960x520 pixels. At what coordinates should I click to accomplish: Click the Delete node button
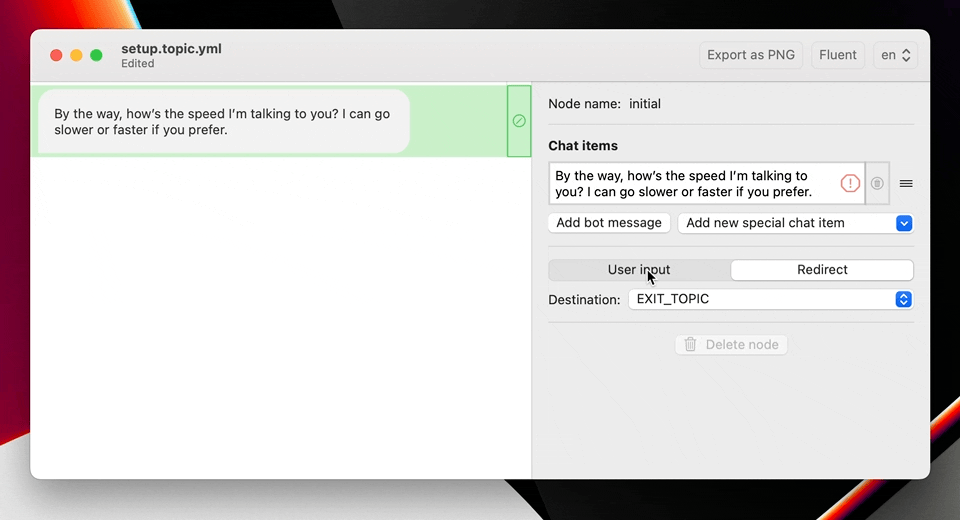731,345
